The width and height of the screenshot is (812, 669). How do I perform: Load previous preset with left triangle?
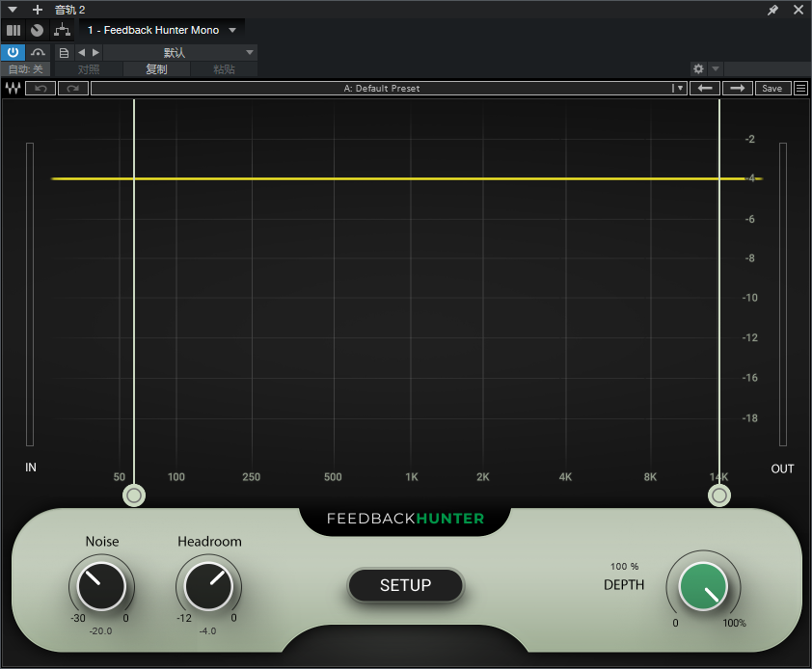coord(81,52)
